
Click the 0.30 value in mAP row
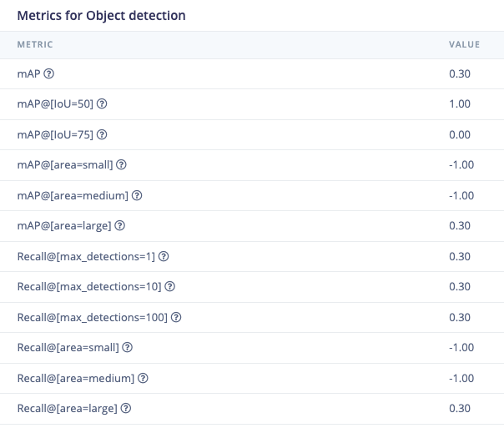click(460, 74)
